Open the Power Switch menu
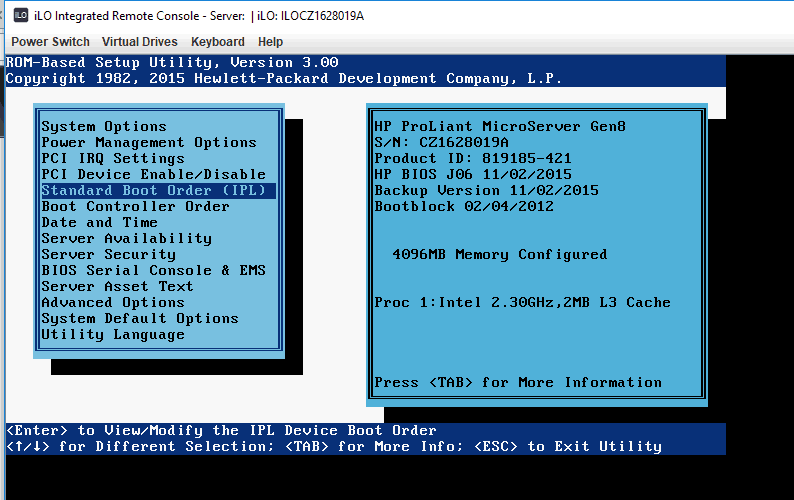 50,42
